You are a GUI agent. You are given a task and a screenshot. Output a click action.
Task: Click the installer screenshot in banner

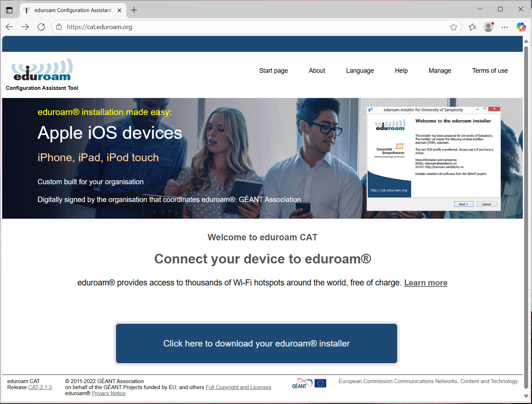pyautogui.click(x=433, y=158)
